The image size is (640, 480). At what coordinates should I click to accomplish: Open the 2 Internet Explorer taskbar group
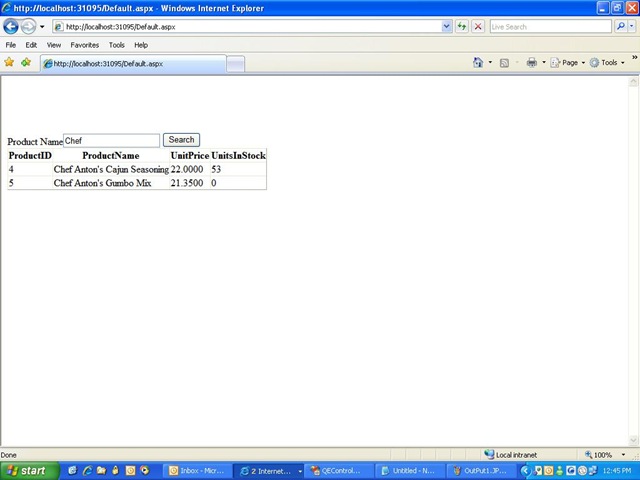tap(268, 471)
